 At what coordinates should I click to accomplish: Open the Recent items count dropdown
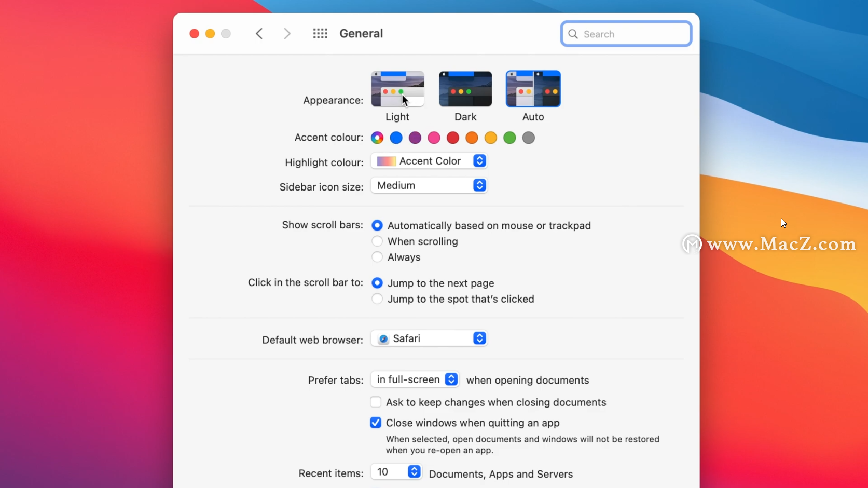pos(396,471)
